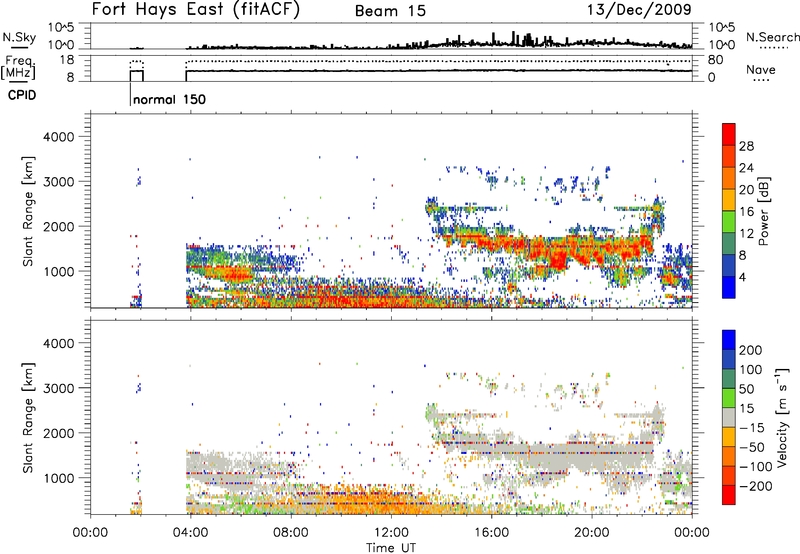
Task: Click the '20' label on Power colorbar
Action: 746,190
